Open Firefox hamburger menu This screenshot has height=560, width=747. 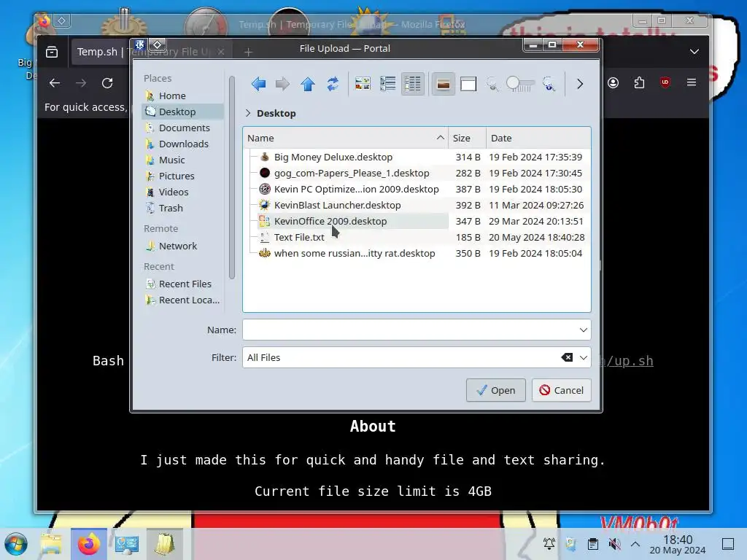click(x=692, y=83)
